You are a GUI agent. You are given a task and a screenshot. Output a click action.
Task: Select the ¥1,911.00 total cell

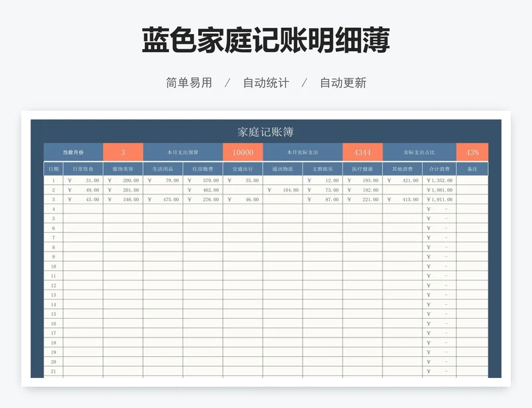(x=440, y=200)
